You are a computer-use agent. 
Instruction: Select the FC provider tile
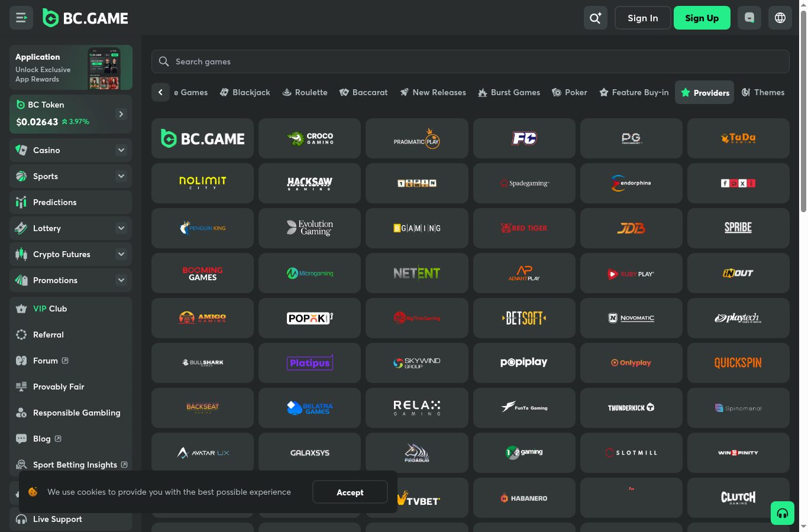tap(524, 138)
